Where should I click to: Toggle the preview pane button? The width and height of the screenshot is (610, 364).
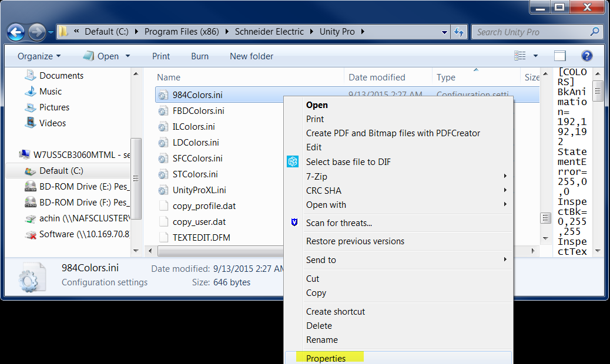tap(560, 56)
